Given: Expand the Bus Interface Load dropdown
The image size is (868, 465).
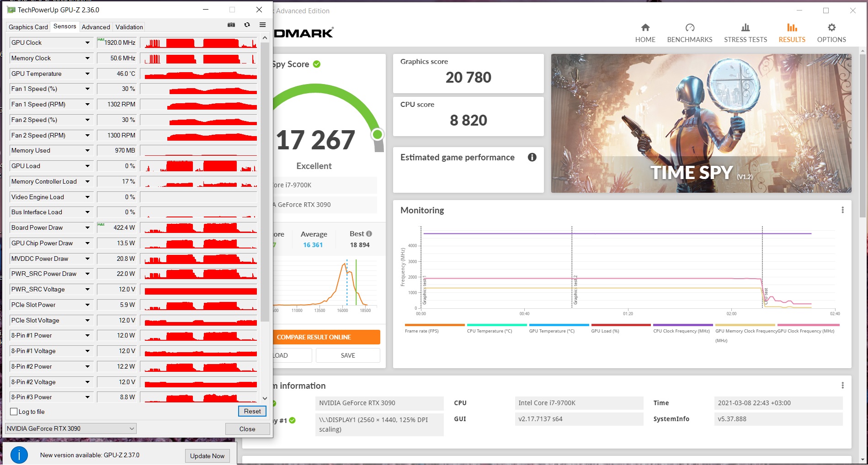Looking at the screenshot, I should pos(87,212).
